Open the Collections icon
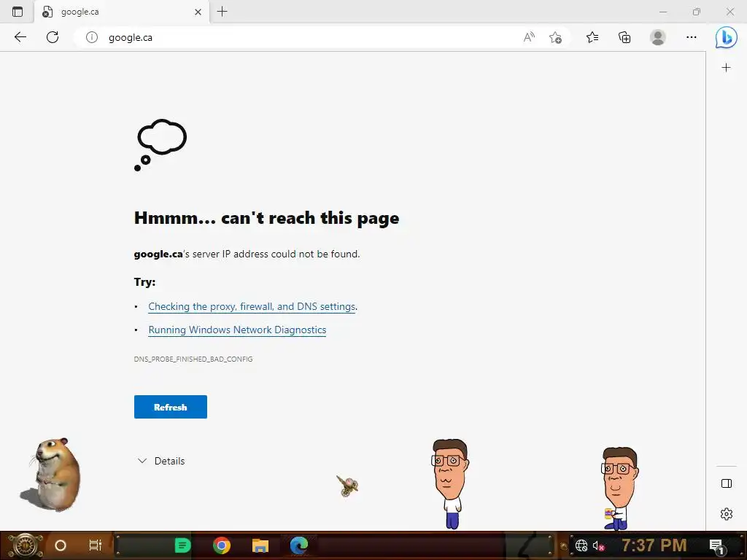 point(624,37)
